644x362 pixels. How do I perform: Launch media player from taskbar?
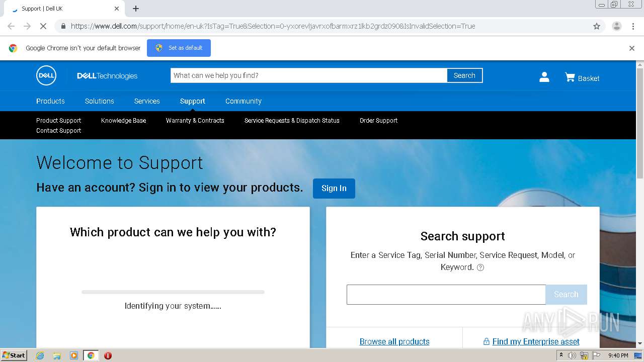pyautogui.click(x=73, y=355)
